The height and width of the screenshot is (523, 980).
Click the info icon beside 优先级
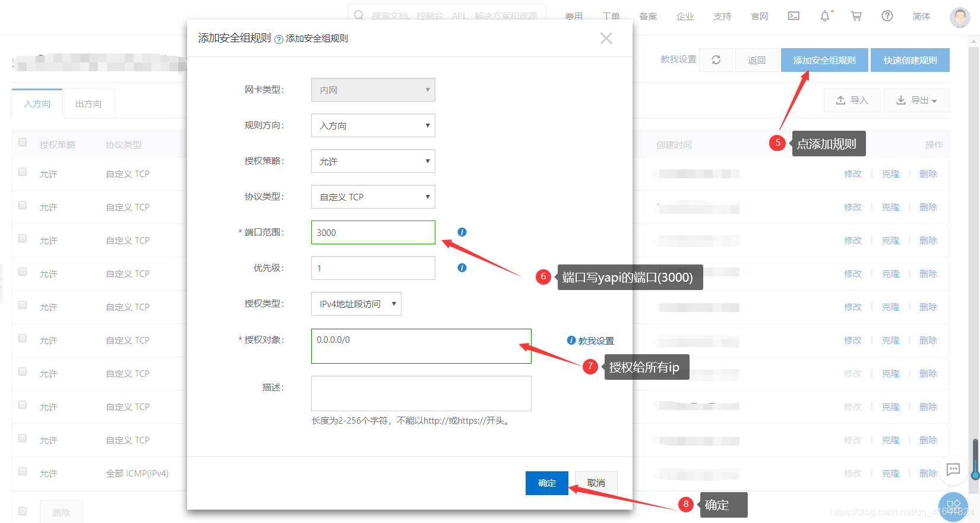(x=462, y=267)
